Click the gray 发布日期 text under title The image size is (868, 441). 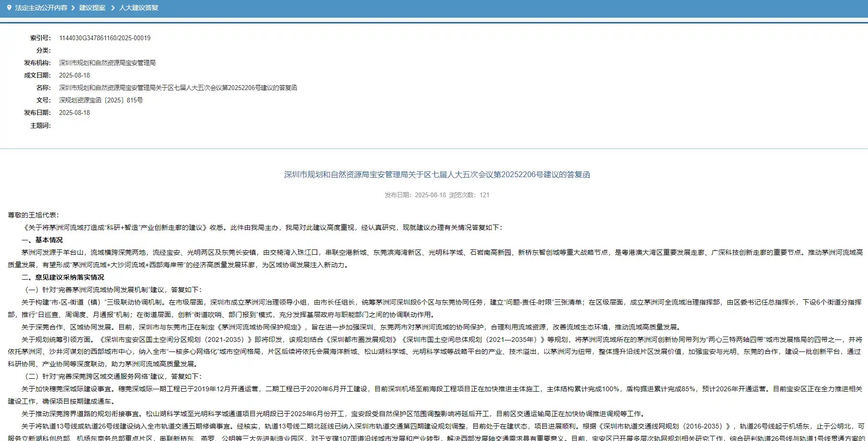point(415,195)
